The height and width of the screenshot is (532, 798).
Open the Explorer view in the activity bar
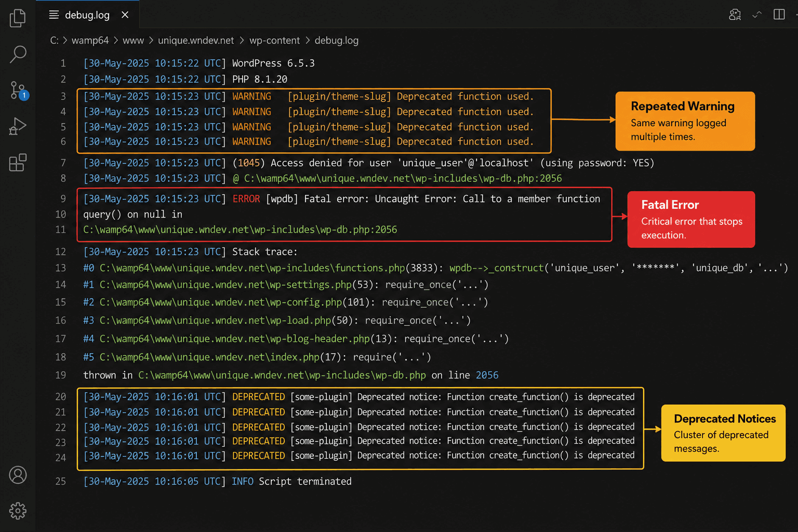click(18, 18)
